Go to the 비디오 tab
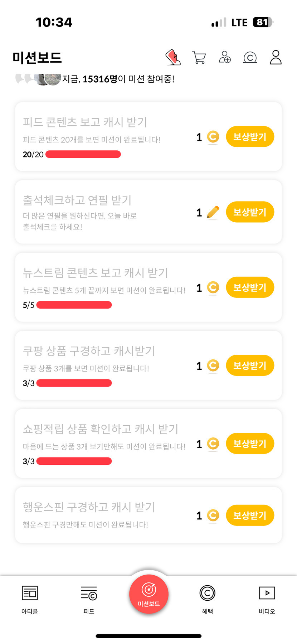This screenshot has width=297, height=644. coord(267,599)
